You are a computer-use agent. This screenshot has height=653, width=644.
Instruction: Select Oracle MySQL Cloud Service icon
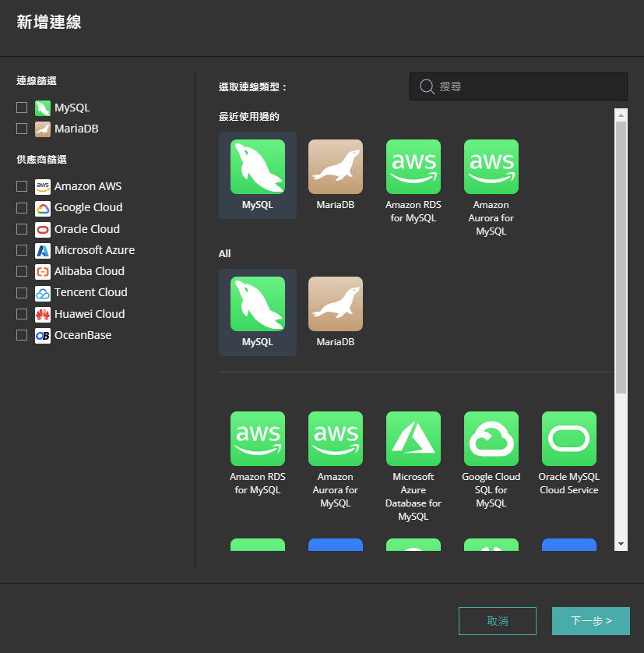569,439
